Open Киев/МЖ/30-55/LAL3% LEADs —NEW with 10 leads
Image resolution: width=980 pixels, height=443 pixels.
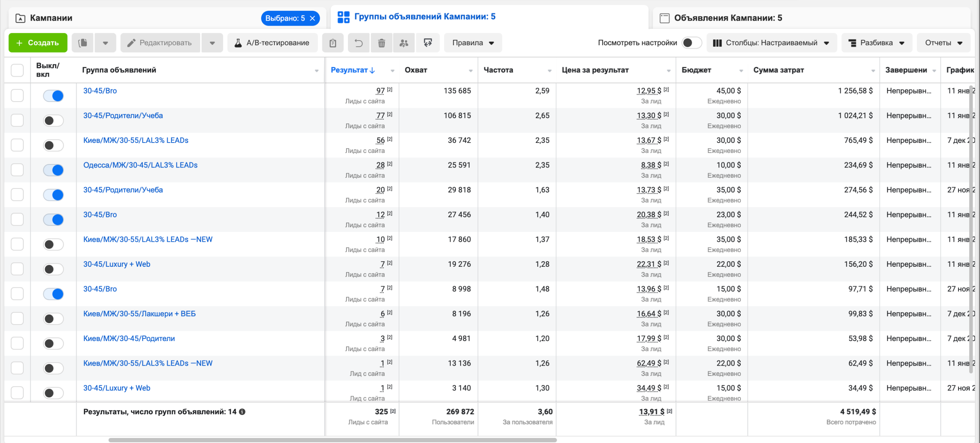[148, 240]
